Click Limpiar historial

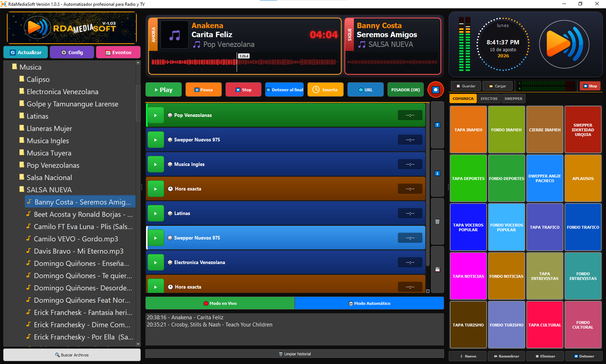[x=294, y=354]
